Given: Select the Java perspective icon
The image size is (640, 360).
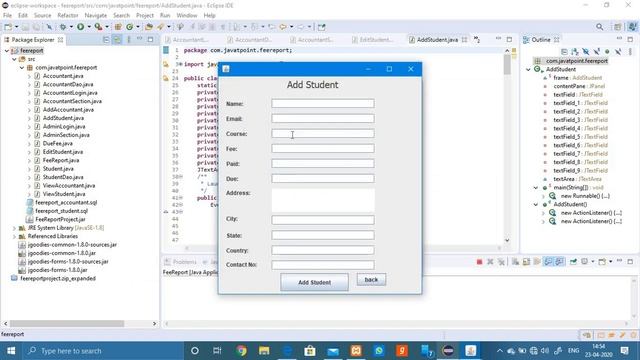Looking at the screenshot, I should (632, 27).
